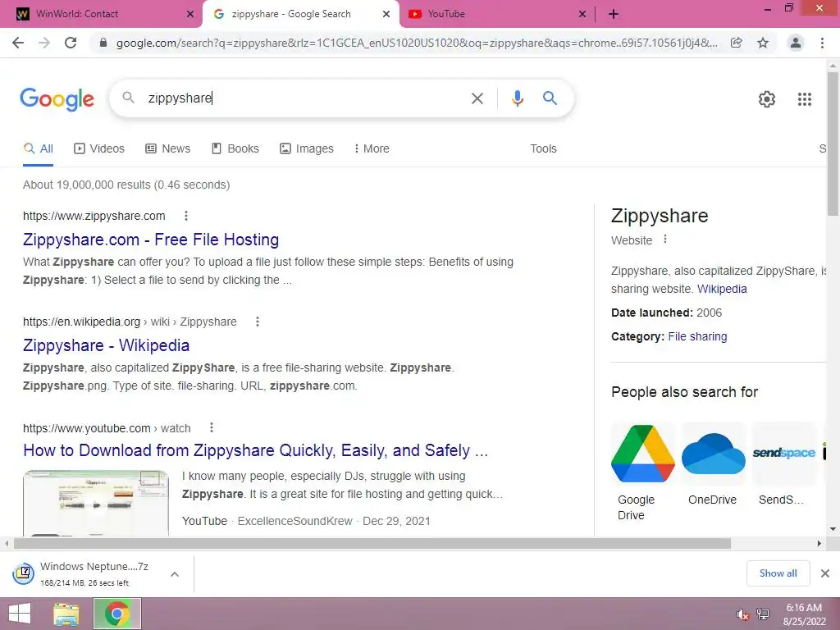Image resolution: width=840 pixels, height=630 pixels.
Task: Reload the current page
Action: [x=71, y=43]
